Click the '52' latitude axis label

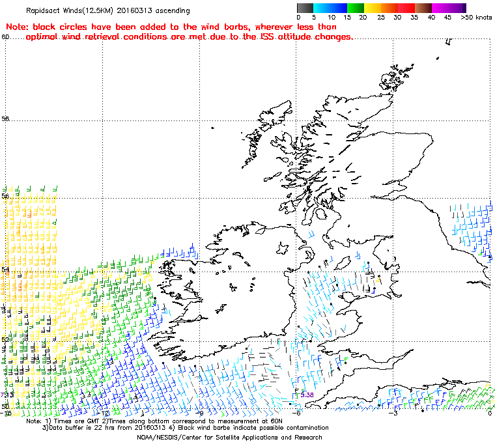click(x=5, y=339)
